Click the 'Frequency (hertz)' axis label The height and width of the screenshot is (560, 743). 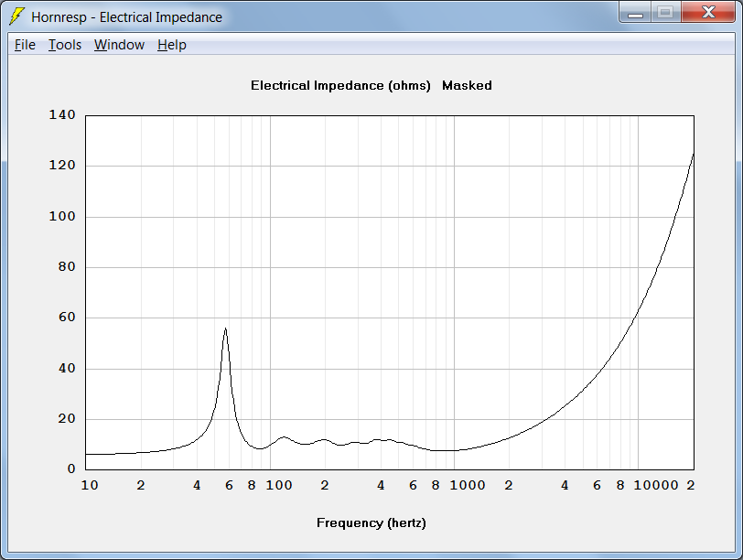pyautogui.click(x=371, y=523)
